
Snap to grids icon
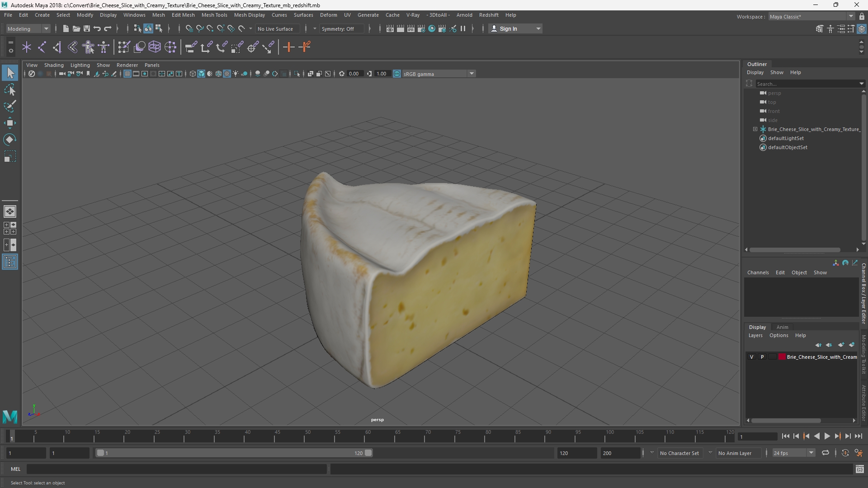[x=189, y=28]
